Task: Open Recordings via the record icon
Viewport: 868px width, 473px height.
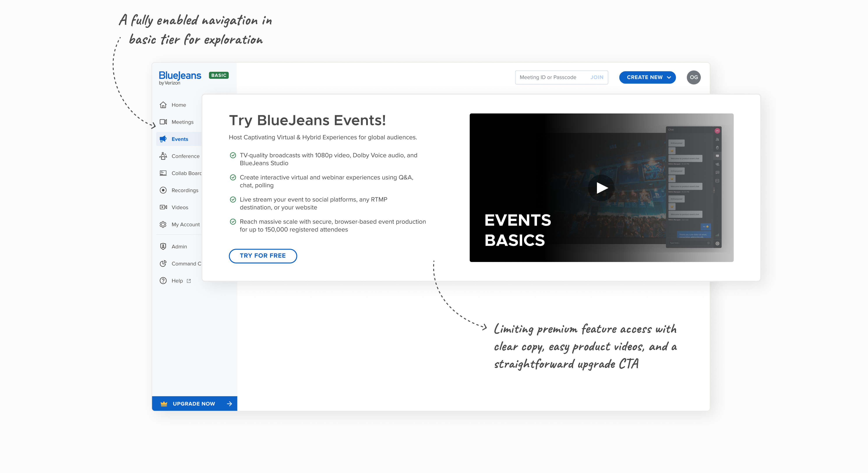Action: click(163, 190)
